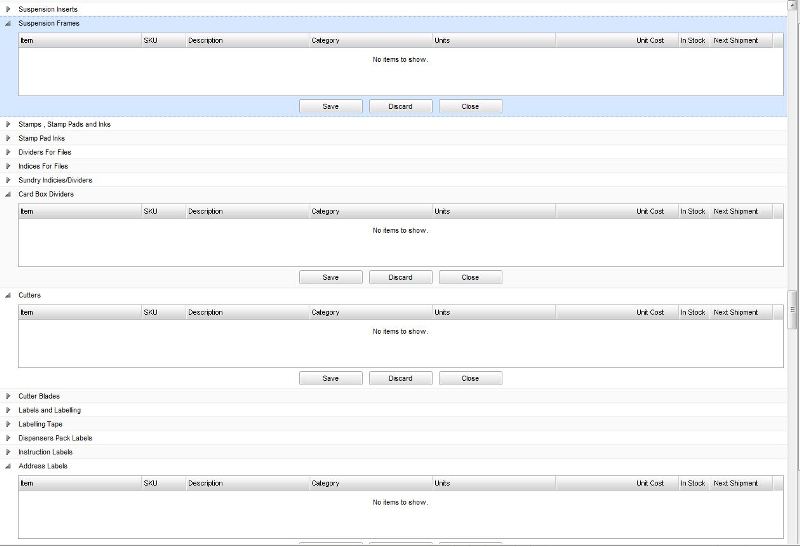800x547 pixels.
Task: Discard changes in Cutters grid
Action: click(x=400, y=378)
